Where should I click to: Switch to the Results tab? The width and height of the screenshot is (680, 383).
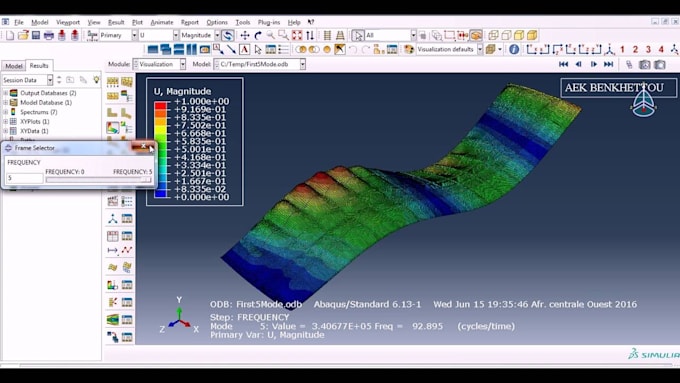(x=39, y=65)
